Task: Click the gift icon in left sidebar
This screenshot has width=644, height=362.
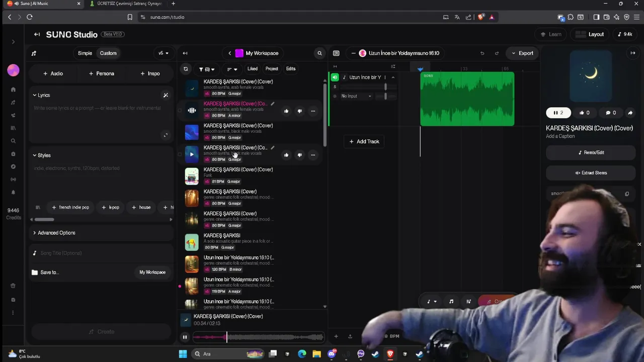Action: pyautogui.click(x=13, y=286)
